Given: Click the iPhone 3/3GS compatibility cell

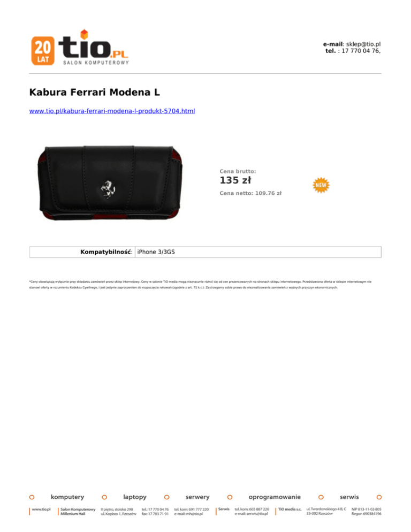Looking at the screenshot, I should [x=258, y=252].
